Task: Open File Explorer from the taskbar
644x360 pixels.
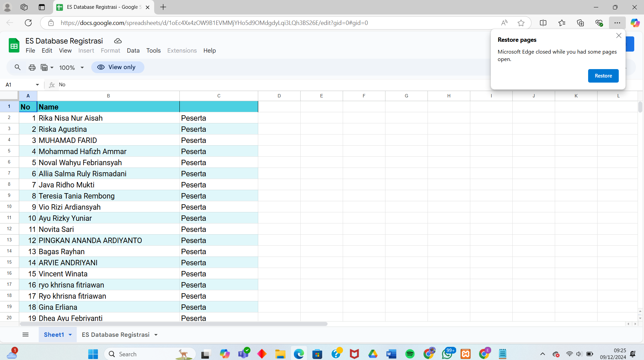Action: pyautogui.click(x=280, y=354)
